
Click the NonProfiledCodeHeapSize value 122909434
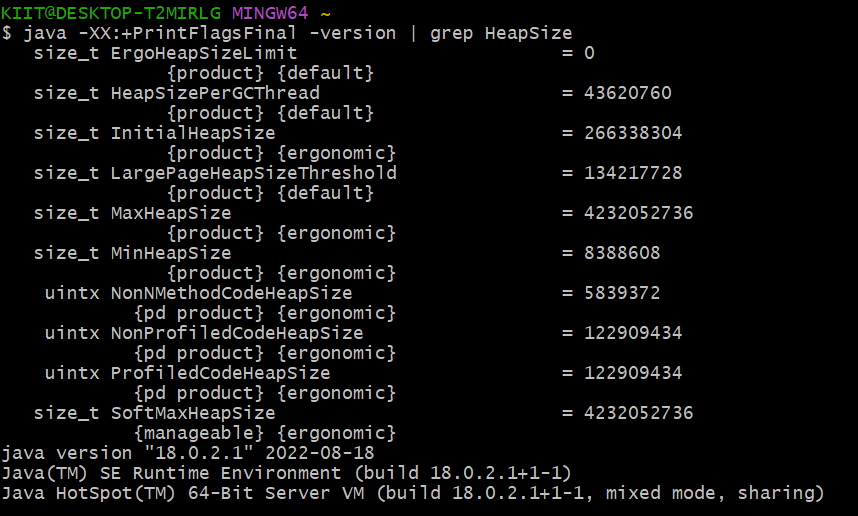tap(633, 333)
